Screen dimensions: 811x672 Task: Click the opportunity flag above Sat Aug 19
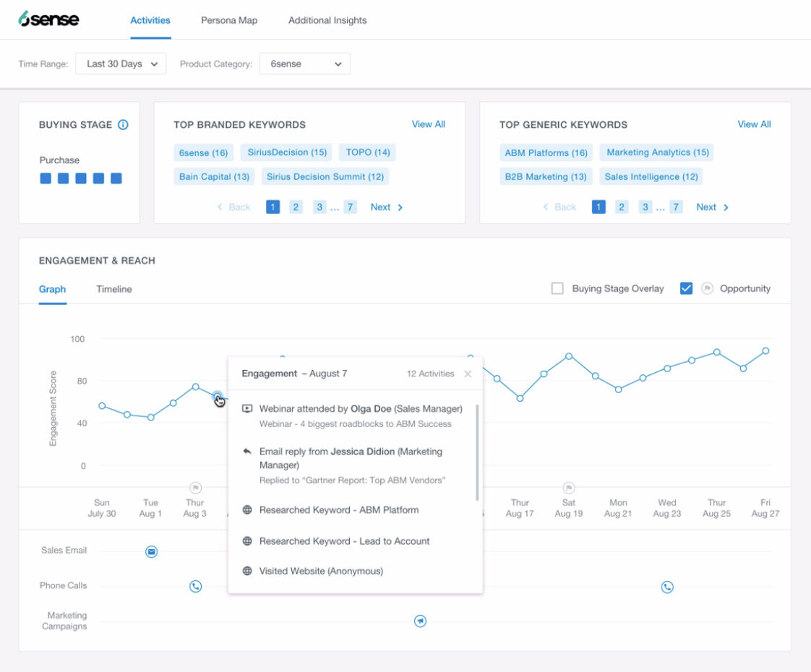coord(569,488)
